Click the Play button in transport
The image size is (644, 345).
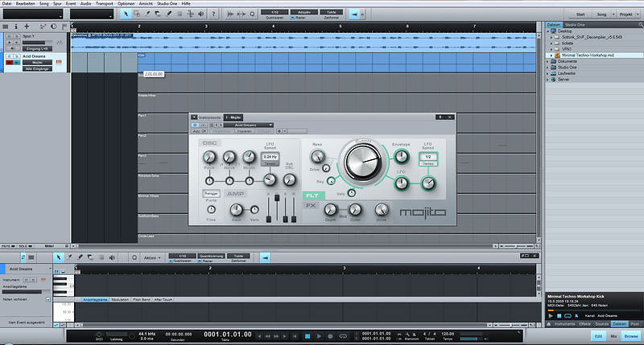319,336
